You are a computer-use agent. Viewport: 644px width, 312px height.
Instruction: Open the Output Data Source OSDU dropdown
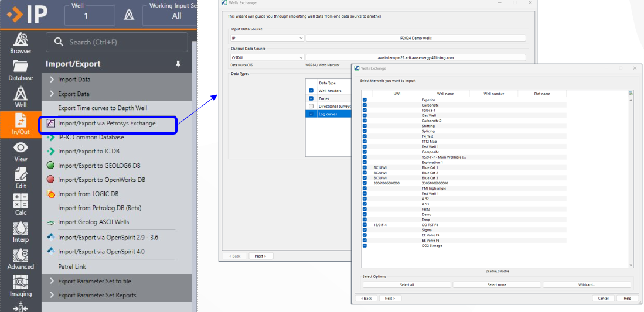tap(267, 58)
